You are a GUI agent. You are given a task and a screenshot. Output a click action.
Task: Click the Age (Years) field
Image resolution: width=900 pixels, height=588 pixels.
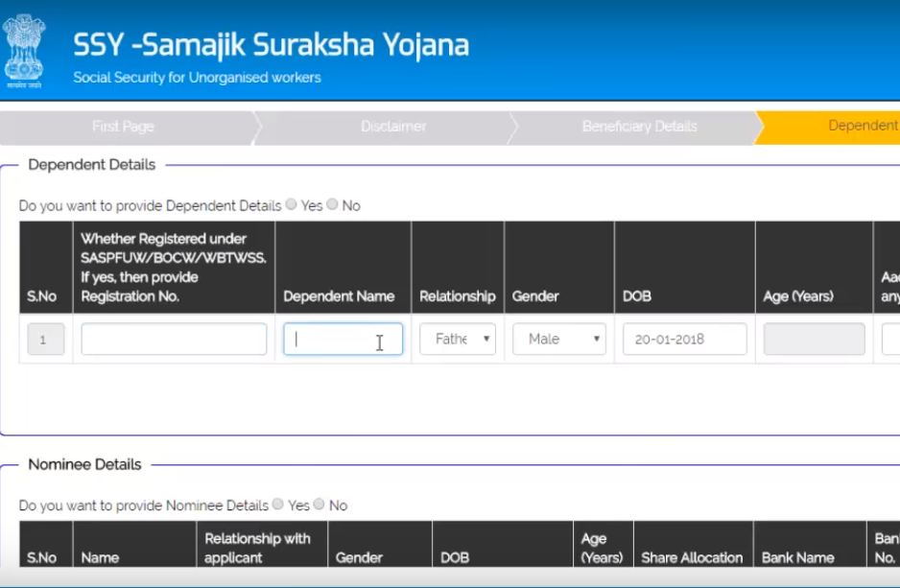[x=814, y=339]
